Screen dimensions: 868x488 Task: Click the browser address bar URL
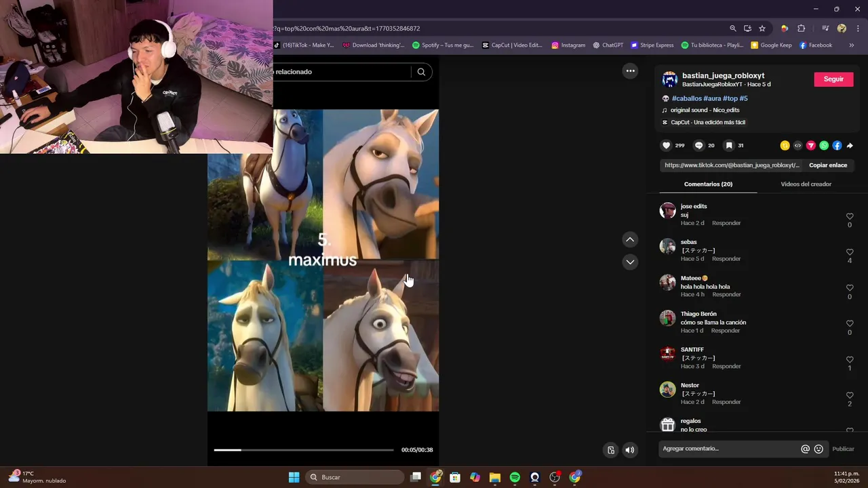tap(347, 28)
